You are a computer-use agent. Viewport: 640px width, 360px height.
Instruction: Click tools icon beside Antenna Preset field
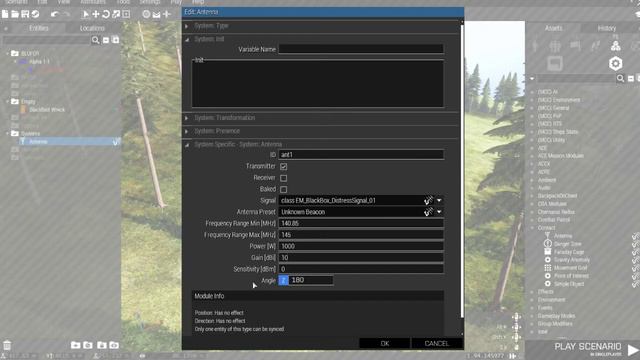click(x=428, y=212)
